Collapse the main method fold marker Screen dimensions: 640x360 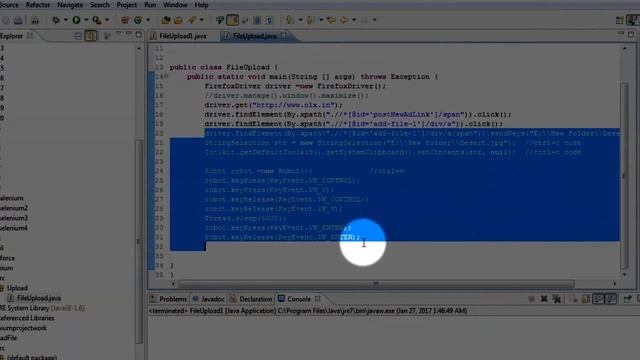click(166, 76)
